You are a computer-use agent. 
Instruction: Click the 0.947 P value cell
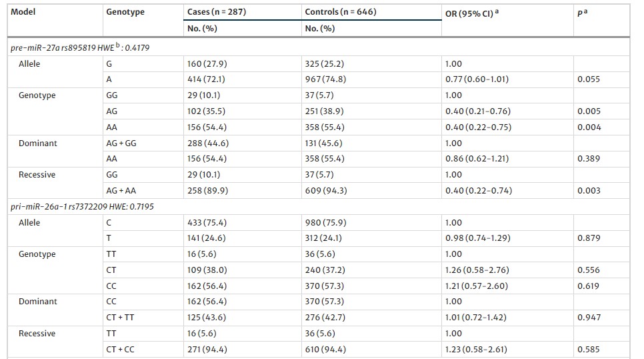click(589, 318)
